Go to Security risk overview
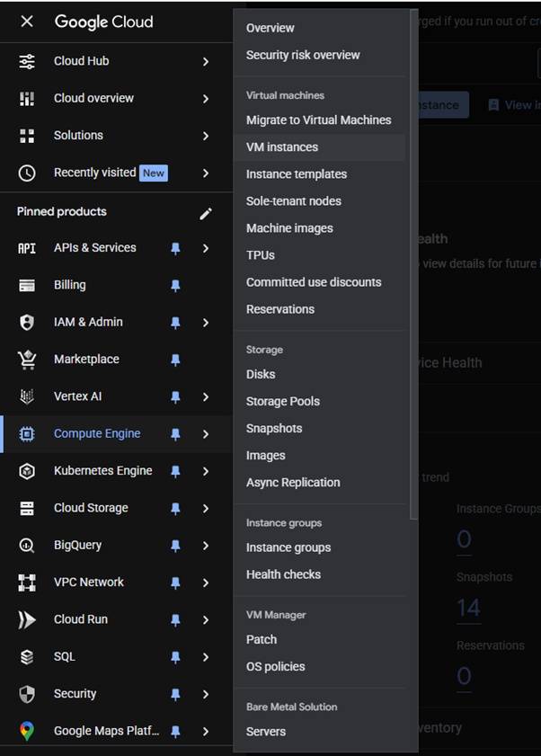The image size is (541, 756). click(319, 55)
